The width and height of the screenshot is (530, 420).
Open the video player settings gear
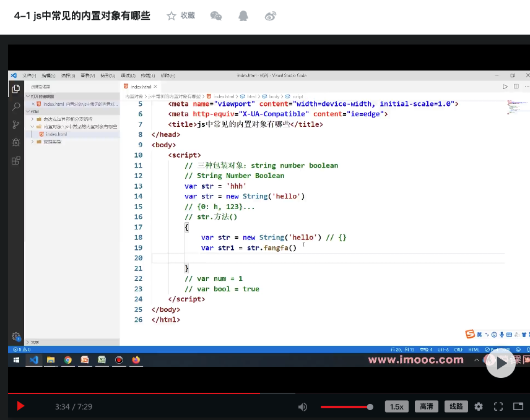[478, 406]
